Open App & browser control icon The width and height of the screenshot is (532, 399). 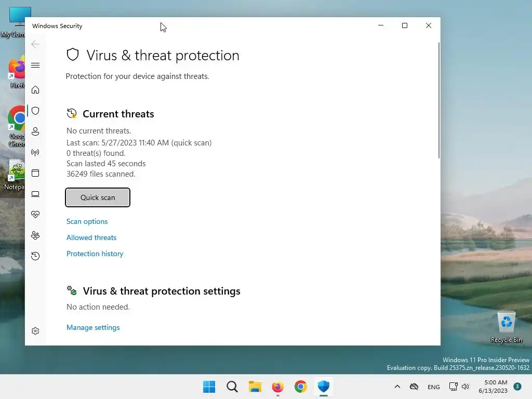pyautogui.click(x=35, y=173)
